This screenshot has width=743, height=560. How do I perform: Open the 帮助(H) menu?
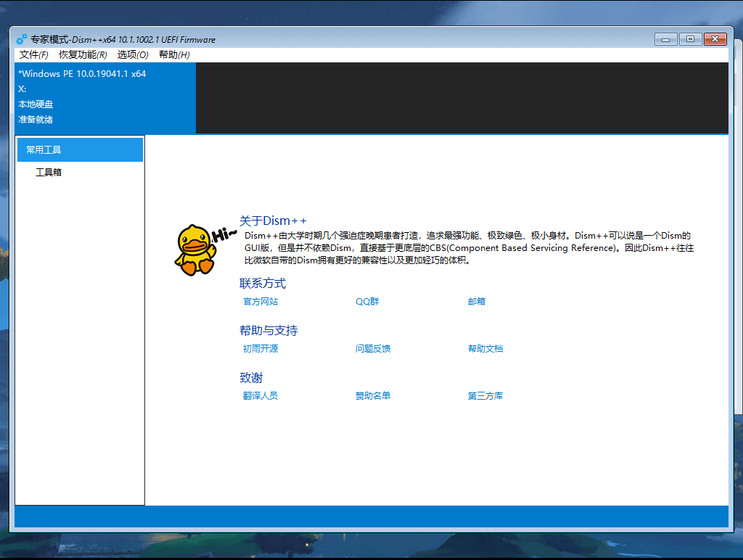(x=172, y=54)
